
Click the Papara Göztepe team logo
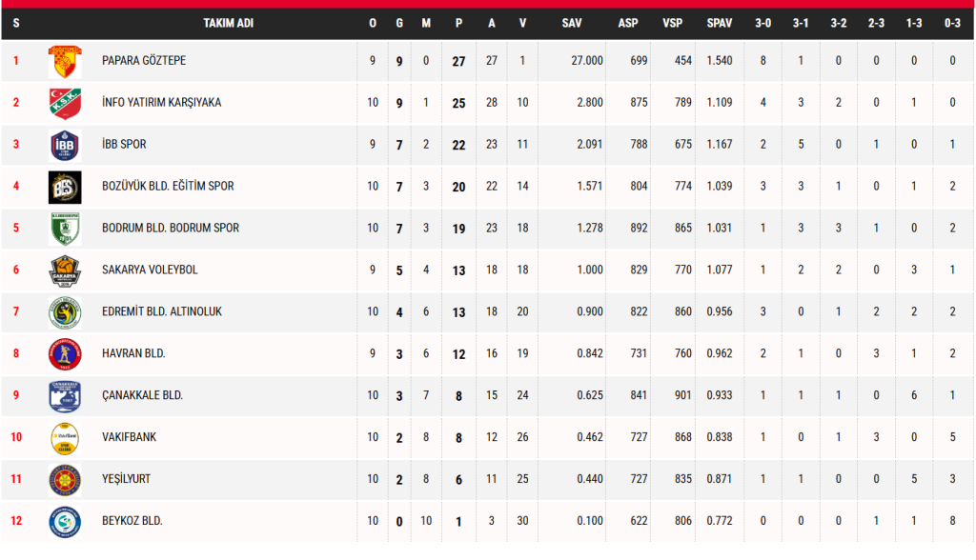pyautogui.click(x=65, y=61)
